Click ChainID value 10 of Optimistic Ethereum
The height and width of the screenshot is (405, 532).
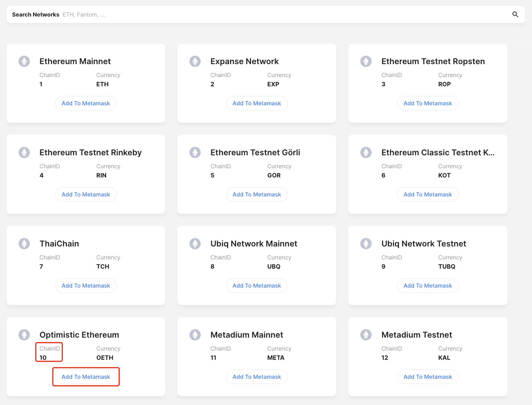point(43,358)
